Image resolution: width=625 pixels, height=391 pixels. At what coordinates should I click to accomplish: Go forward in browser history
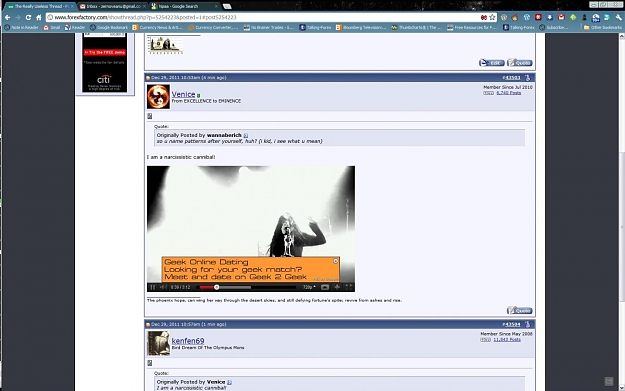tap(18, 18)
